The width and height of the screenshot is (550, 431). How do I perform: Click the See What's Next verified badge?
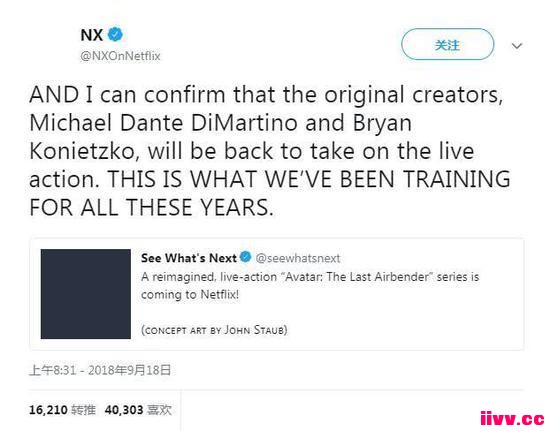246,257
